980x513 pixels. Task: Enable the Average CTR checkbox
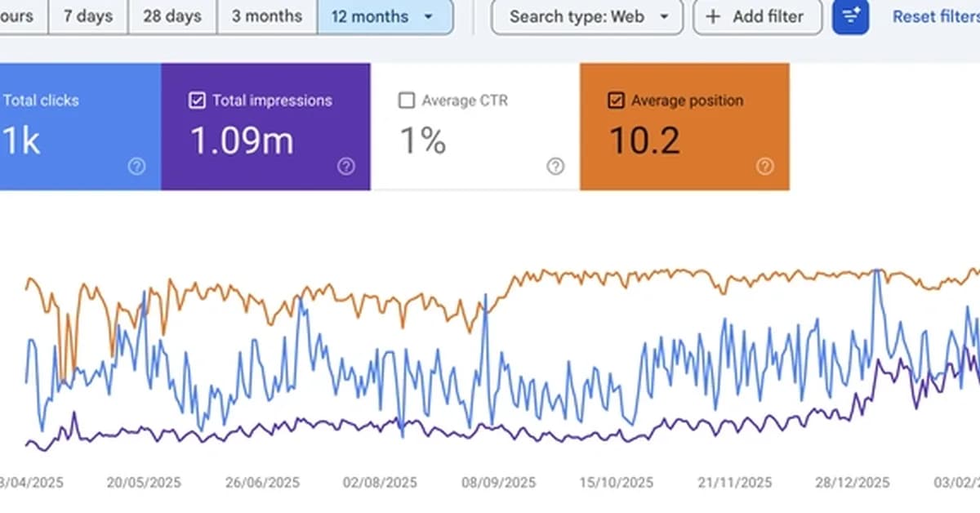(x=406, y=100)
